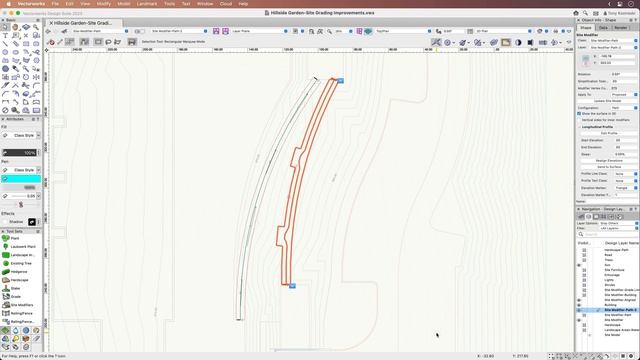
Task: Switch to the Render tab
Action: [621, 28]
